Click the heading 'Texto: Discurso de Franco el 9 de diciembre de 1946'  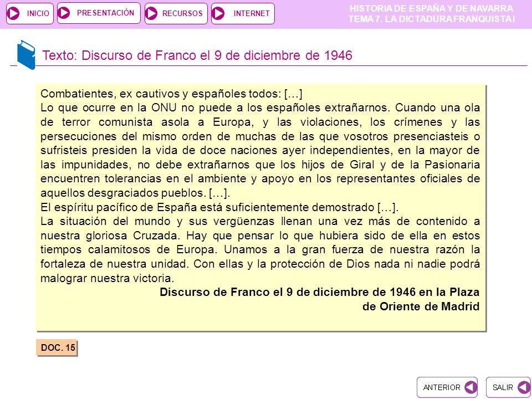[x=197, y=55]
